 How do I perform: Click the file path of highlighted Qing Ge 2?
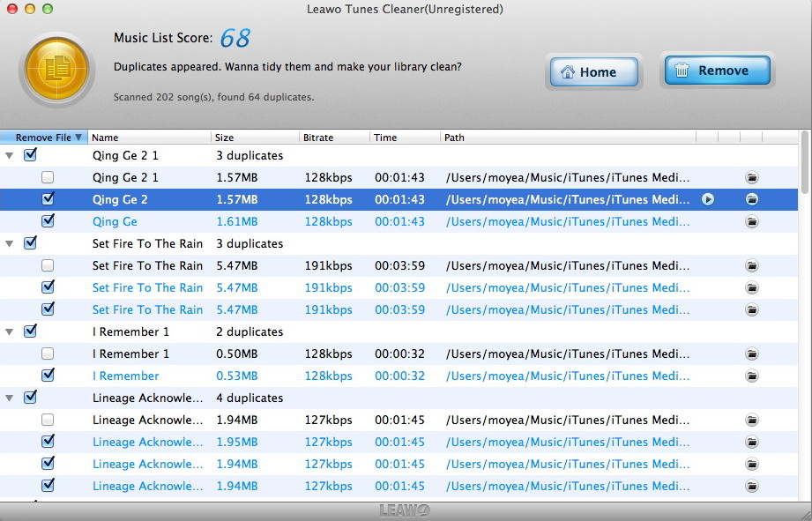tap(568, 199)
